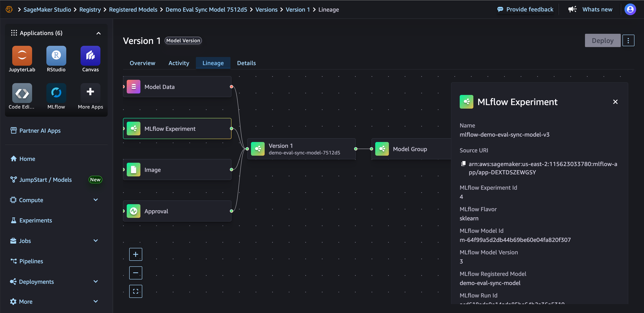Open the user profile avatar
This screenshot has width=644, height=313.
630,10
